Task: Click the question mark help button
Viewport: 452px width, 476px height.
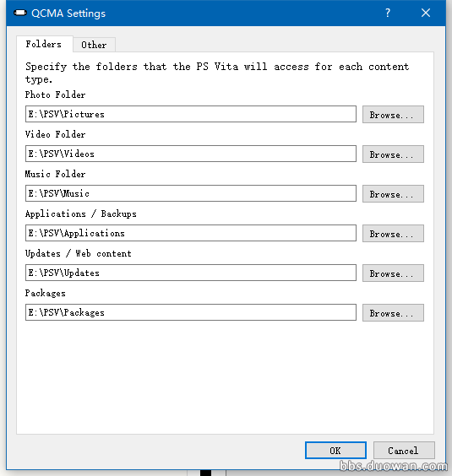Action: 388,13
